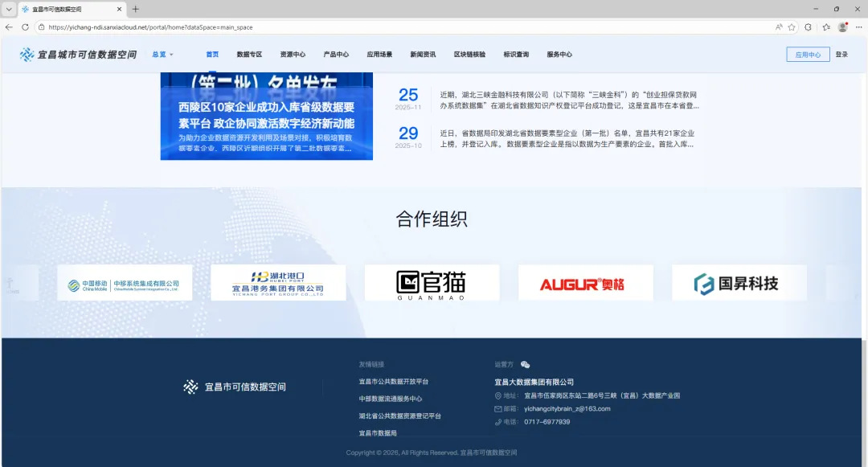Open the 宜昌市公共数据开放平台 footer link
This screenshot has width=868, height=467.
(x=395, y=382)
